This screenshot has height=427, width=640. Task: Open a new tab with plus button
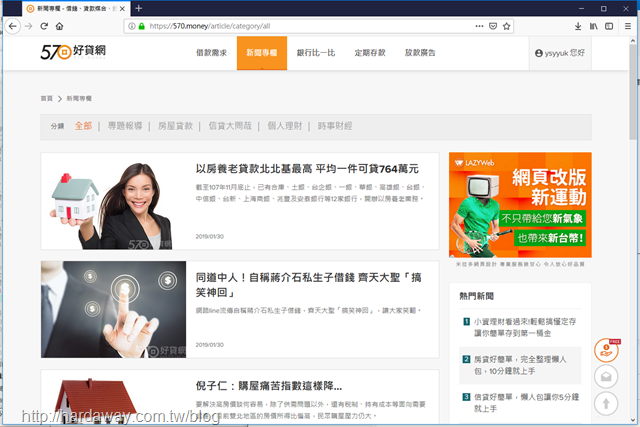click(x=139, y=8)
